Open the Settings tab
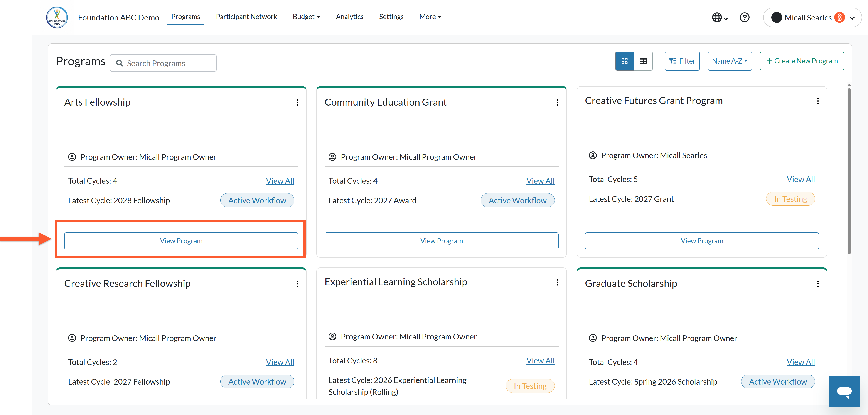 (391, 17)
